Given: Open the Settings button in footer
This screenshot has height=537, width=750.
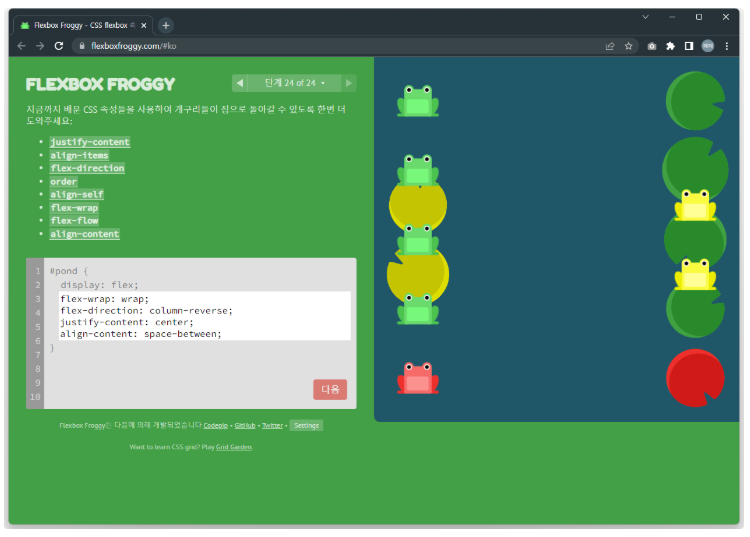Looking at the screenshot, I should pyautogui.click(x=306, y=426).
